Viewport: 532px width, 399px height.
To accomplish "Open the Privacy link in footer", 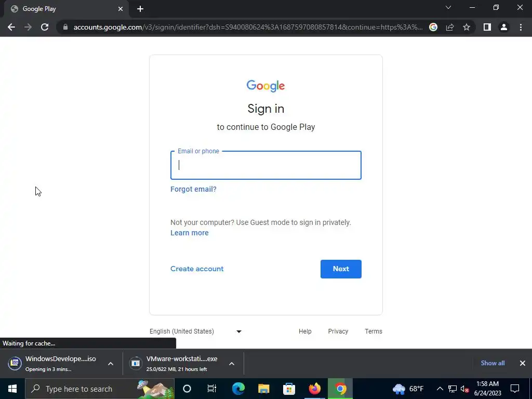I will point(338,331).
